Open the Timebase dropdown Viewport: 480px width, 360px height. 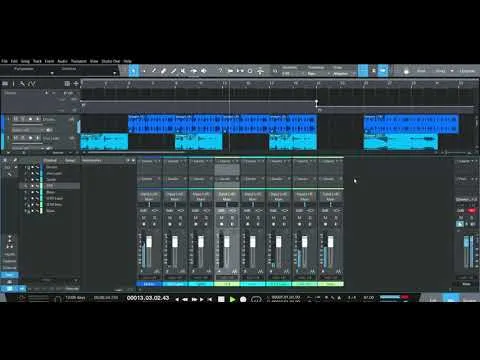315,73
